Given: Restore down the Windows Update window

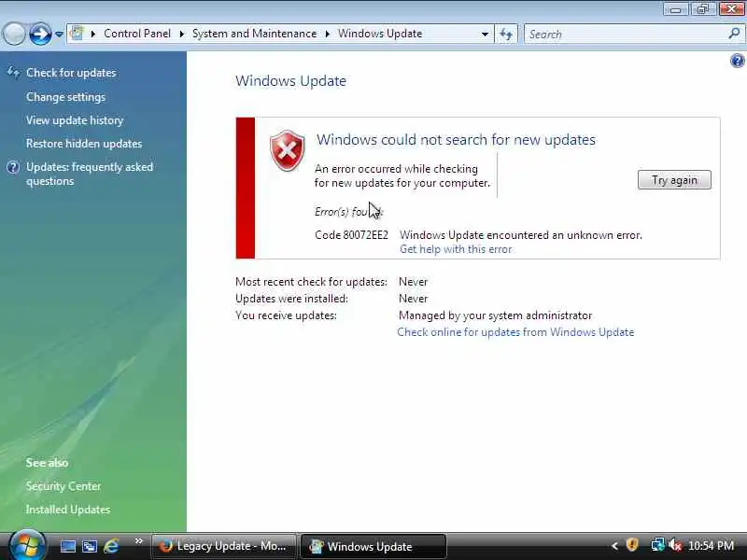Looking at the screenshot, I should pos(703,9).
